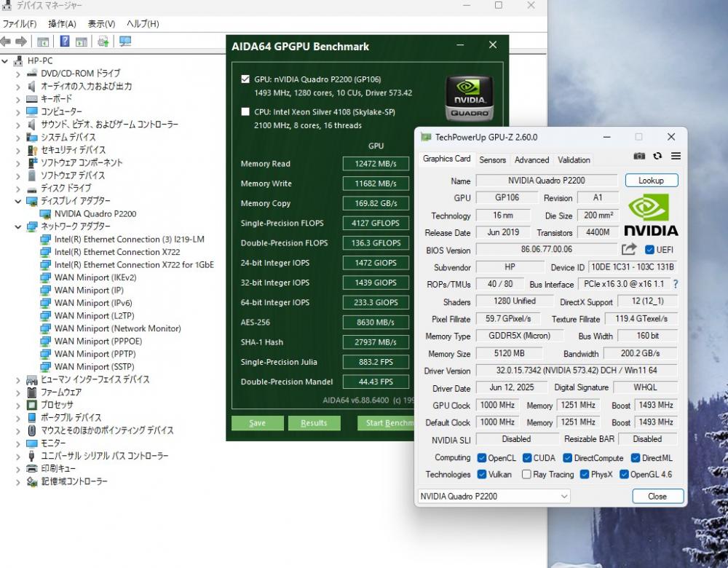The height and width of the screenshot is (568, 728).
Task: Open the GPU-Z hamburger menu
Action: pos(676,156)
